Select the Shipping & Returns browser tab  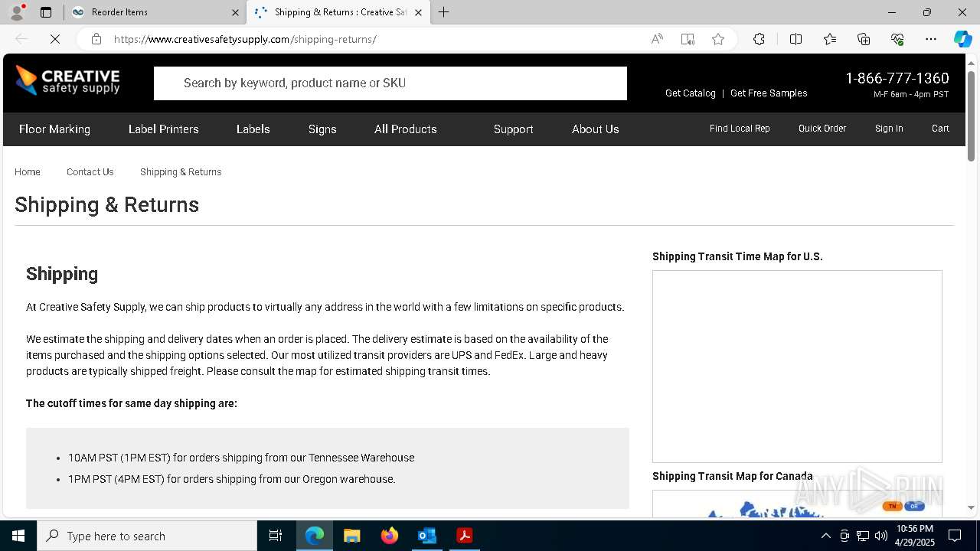(338, 12)
